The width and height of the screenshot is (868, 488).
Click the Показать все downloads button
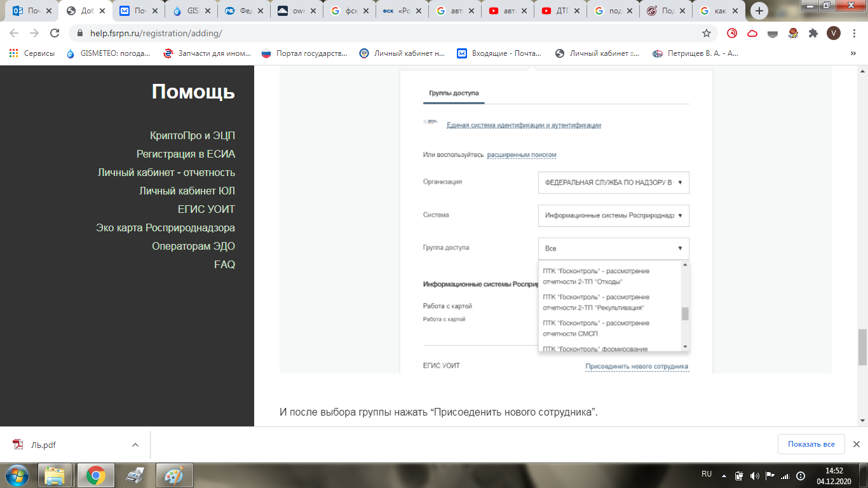click(x=811, y=444)
